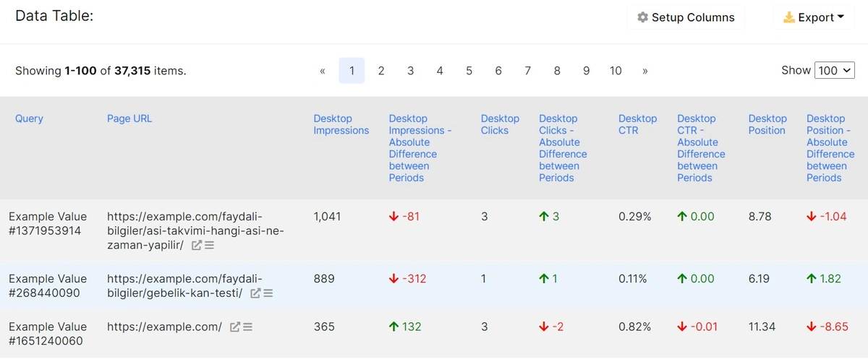Select page 5 in the pagination
The height and width of the screenshot is (362, 868).
coord(469,71)
